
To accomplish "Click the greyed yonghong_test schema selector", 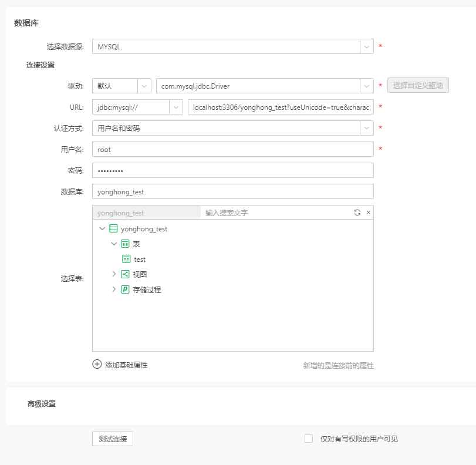I will (x=147, y=213).
